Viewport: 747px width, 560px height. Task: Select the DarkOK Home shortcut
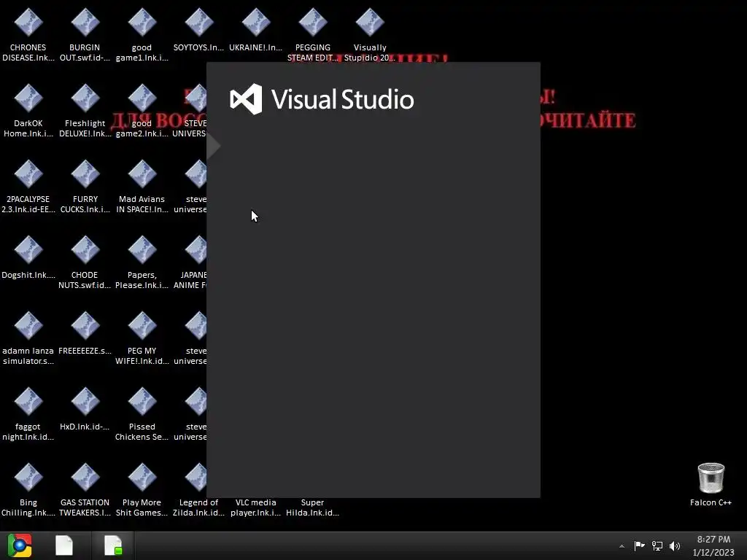(28, 111)
